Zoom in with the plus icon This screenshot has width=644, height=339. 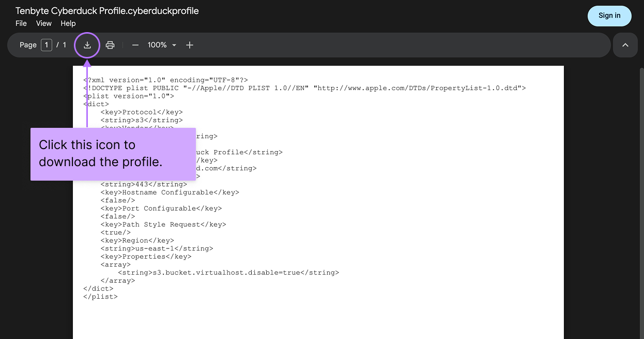(190, 45)
